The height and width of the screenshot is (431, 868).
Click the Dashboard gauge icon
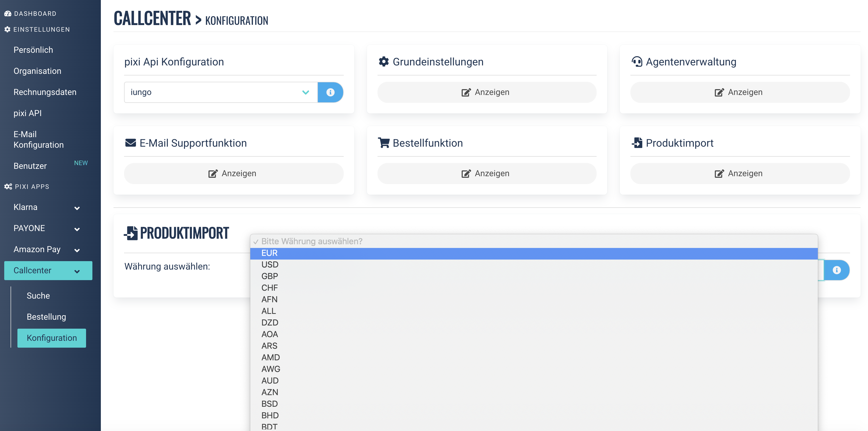[8, 13]
